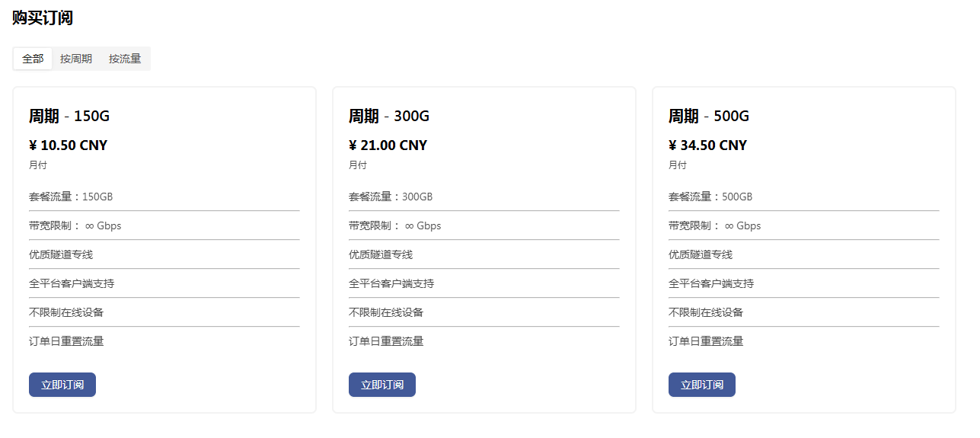This screenshot has height=438, width=980.
Task: Click "全平台客户端支持" in the 500G card
Action: click(711, 283)
